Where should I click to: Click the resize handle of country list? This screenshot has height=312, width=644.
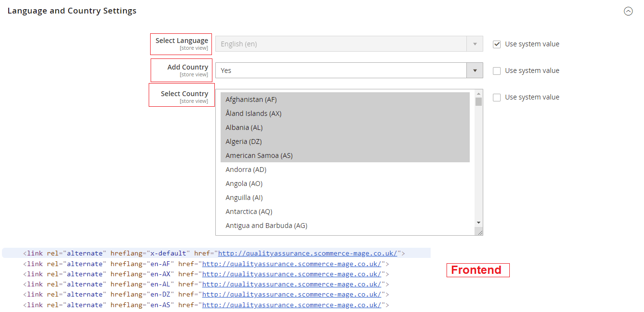click(x=480, y=233)
